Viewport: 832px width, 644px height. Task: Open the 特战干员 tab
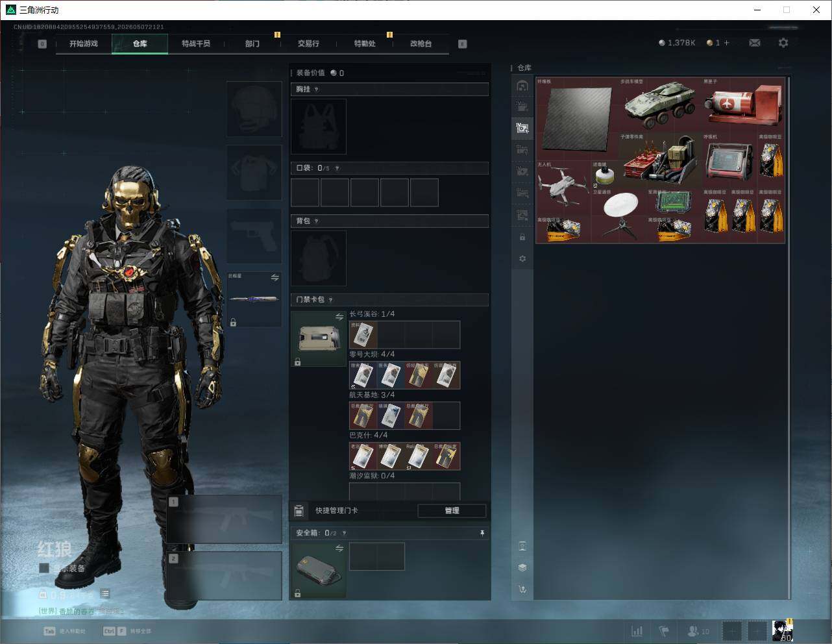[196, 43]
